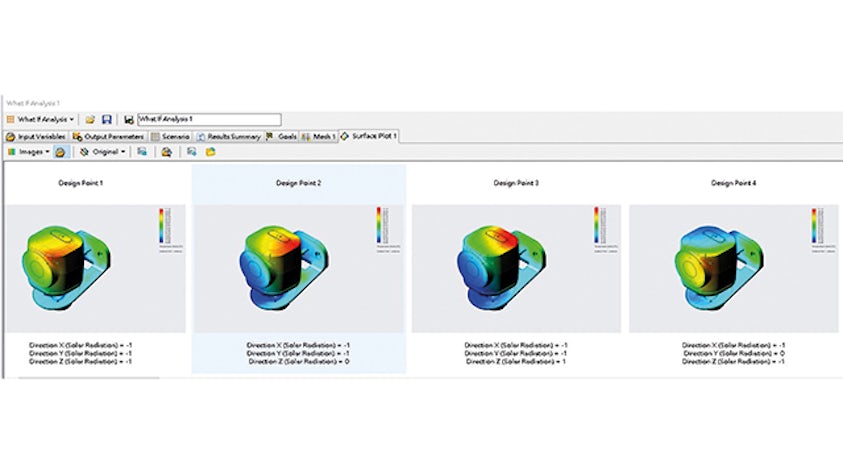The width and height of the screenshot is (843, 474).
Task: Open the Results Summary tab
Action: (x=229, y=136)
